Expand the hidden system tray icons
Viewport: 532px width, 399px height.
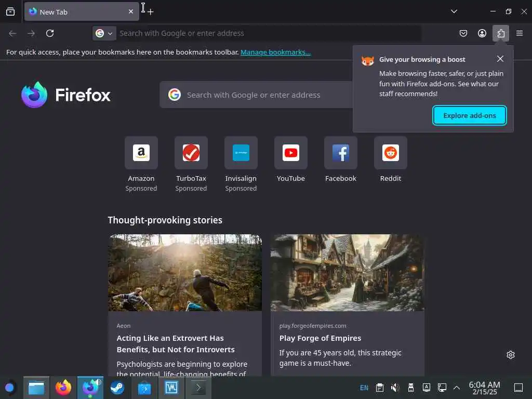coord(457,388)
